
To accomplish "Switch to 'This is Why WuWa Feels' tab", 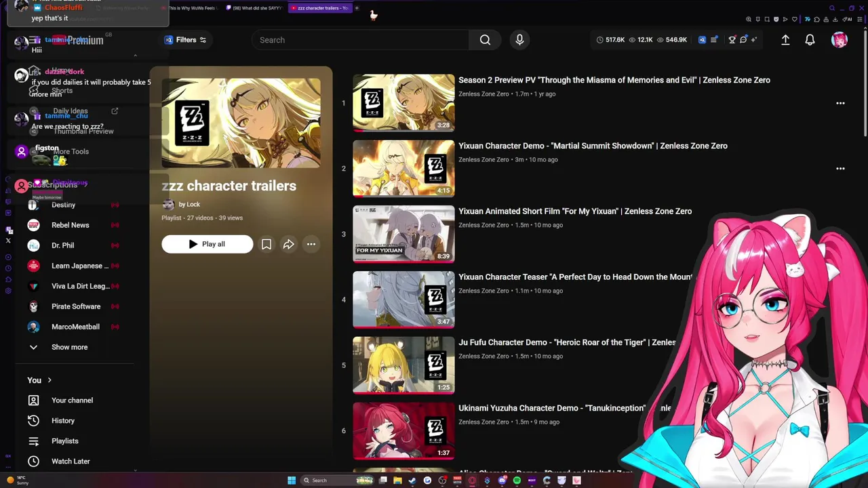I will (x=192, y=8).
